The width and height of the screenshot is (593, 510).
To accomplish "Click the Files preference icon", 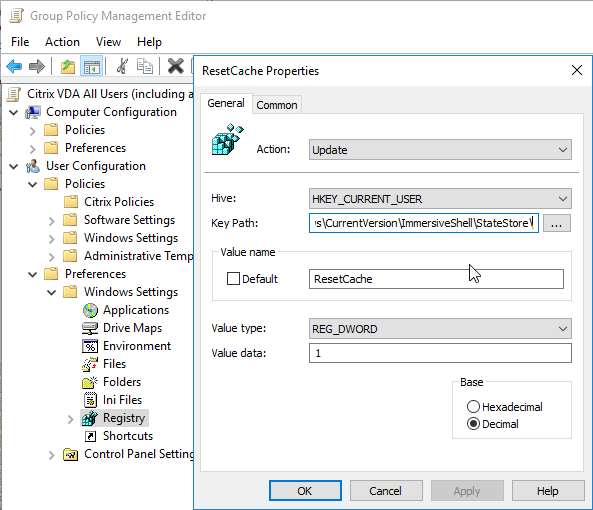I will [90, 364].
